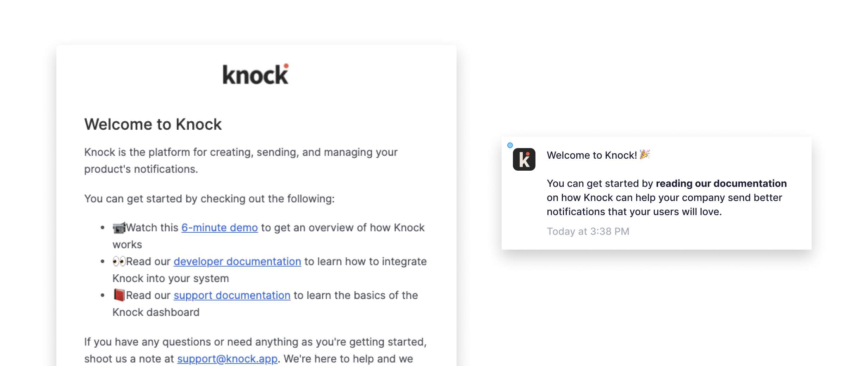The width and height of the screenshot is (868, 366).
Task: Click the knock logo in the email header
Action: point(256,74)
